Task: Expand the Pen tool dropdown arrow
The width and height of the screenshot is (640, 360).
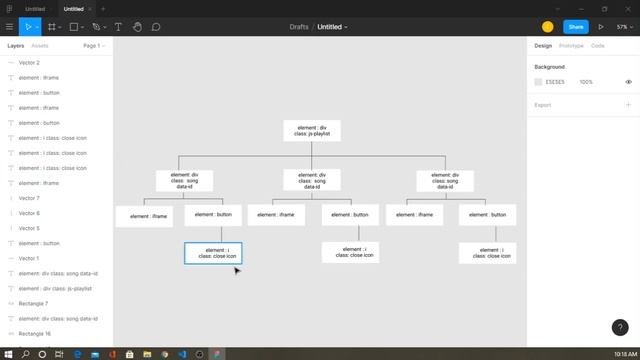Action: (104, 27)
